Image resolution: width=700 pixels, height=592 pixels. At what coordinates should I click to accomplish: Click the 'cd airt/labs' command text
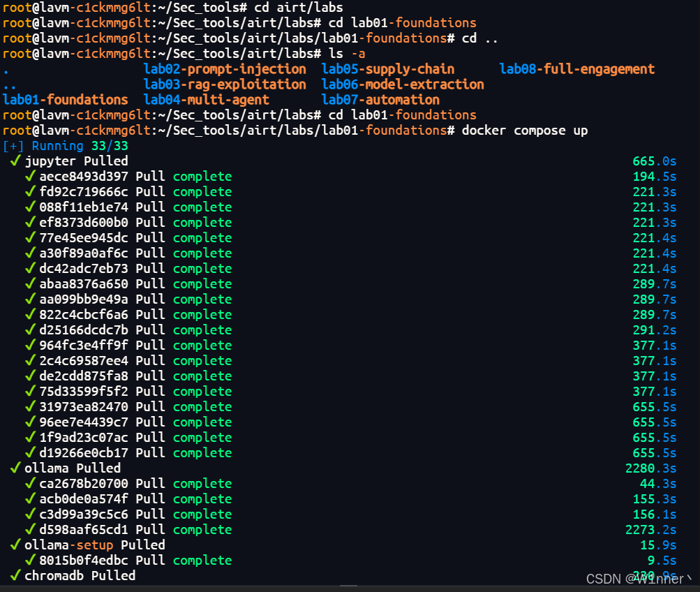click(x=299, y=8)
